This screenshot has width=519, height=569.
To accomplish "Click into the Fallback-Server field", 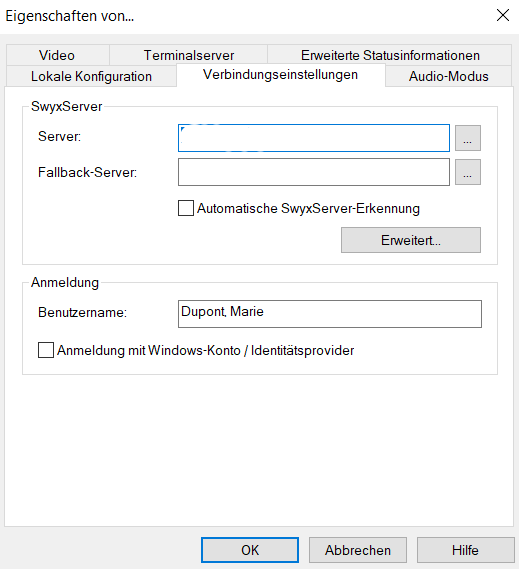I will tap(314, 172).
